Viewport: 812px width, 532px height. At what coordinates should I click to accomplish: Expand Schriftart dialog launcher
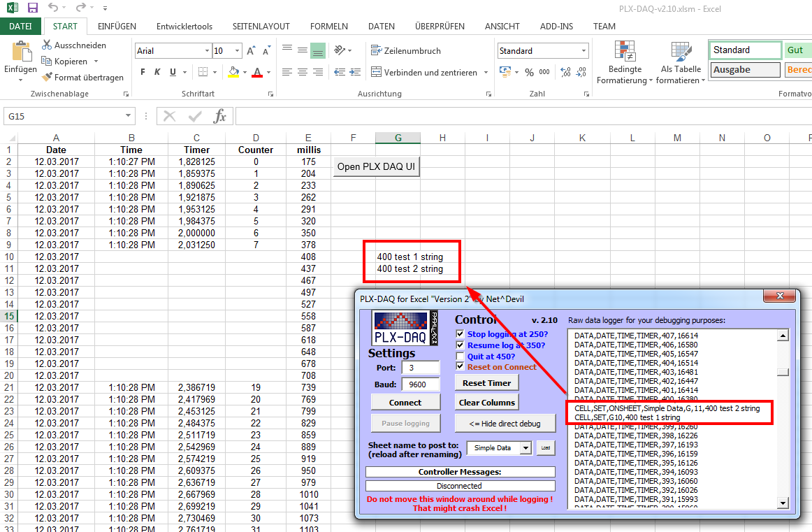pyautogui.click(x=270, y=94)
